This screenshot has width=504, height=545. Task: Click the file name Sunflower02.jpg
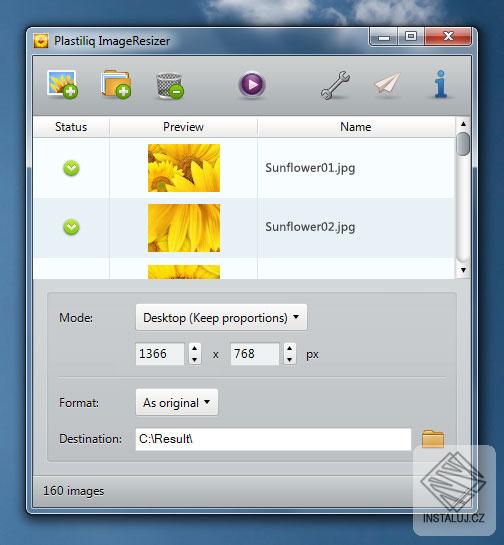(310, 227)
